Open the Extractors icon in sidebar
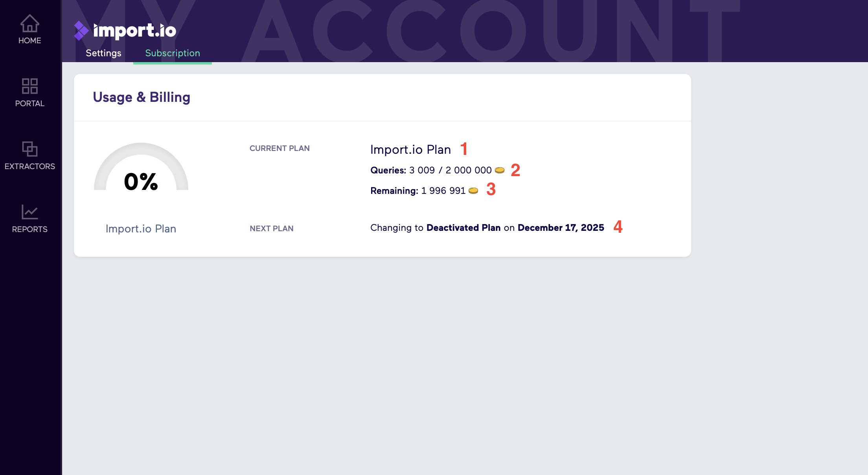 [x=29, y=150]
